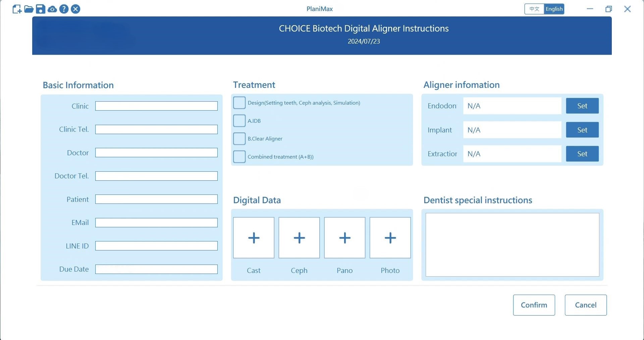Click the Endodontic N/A value field
Viewport: 644px width, 340px height.
[x=512, y=106]
